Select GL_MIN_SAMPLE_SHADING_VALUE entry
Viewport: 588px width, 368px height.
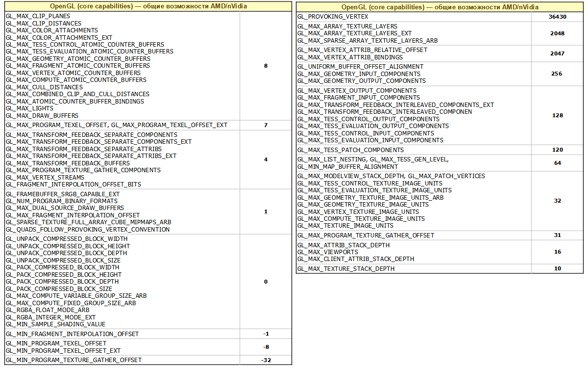55,324
